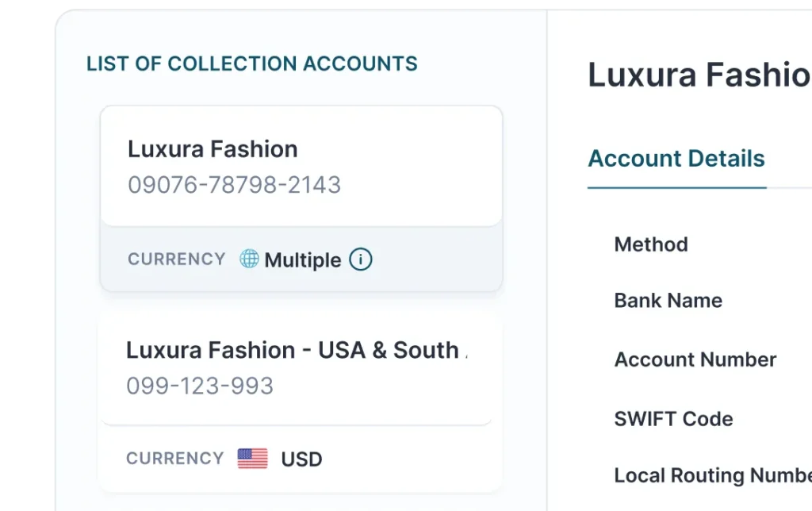The height and width of the screenshot is (511, 812).
Task: Select the Bank Name detail row
Action: click(668, 301)
